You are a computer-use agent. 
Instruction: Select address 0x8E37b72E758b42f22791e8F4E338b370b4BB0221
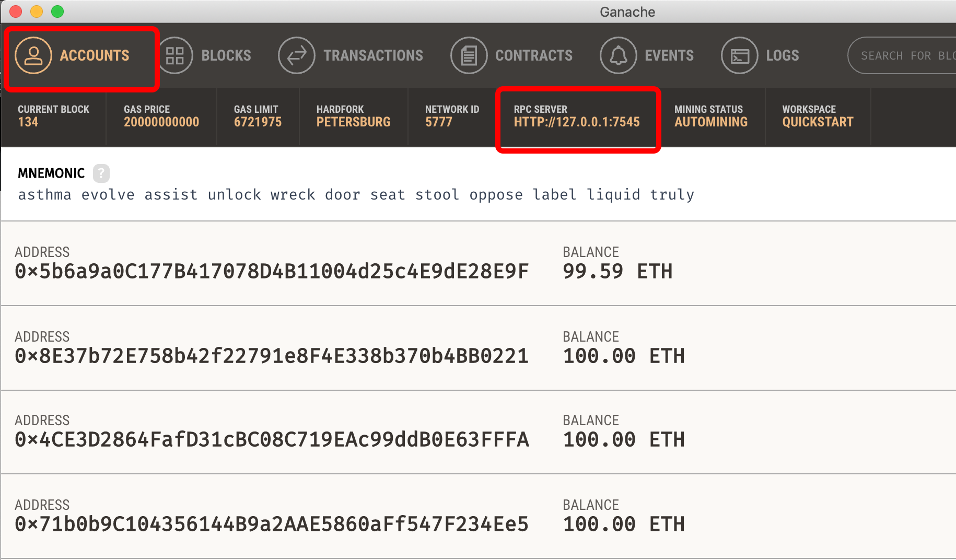tap(272, 356)
